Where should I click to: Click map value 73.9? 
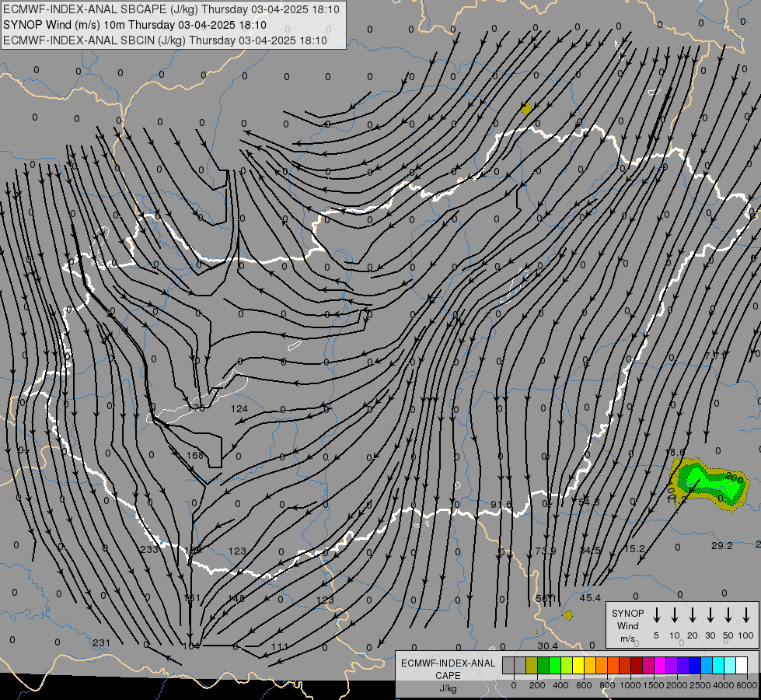click(x=546, y=551)
